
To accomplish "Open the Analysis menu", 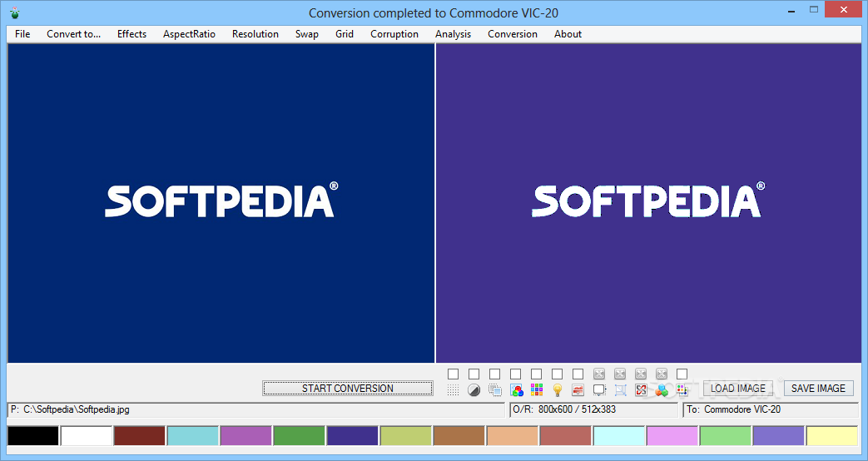I will coord(453,34).
